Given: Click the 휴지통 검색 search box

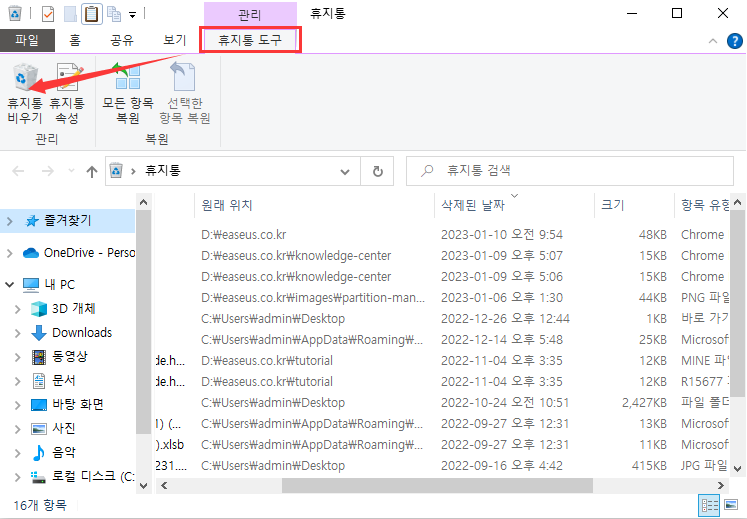Looking at the screenshot, I should 569,171.
